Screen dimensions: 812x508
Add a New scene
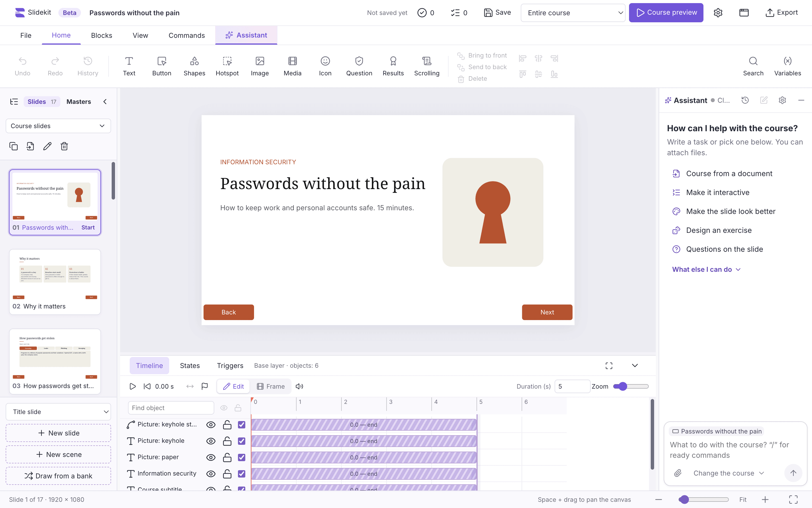pos(58,454)
